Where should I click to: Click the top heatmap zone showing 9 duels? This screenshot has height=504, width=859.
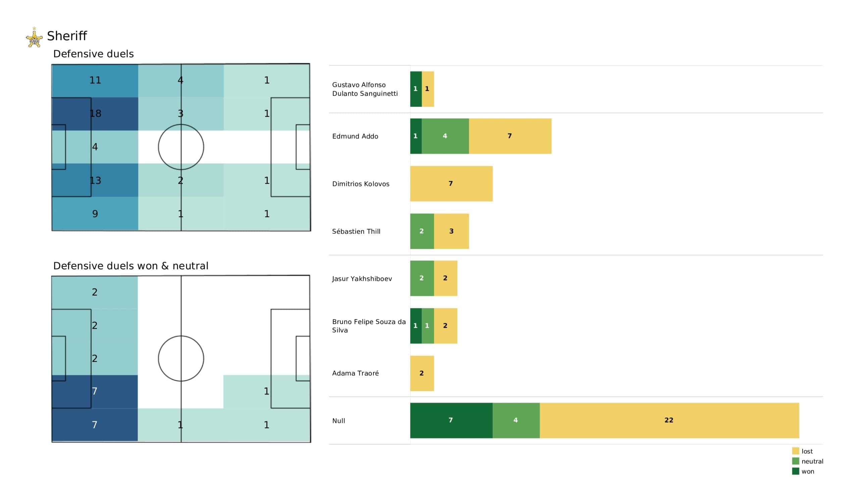95,213
